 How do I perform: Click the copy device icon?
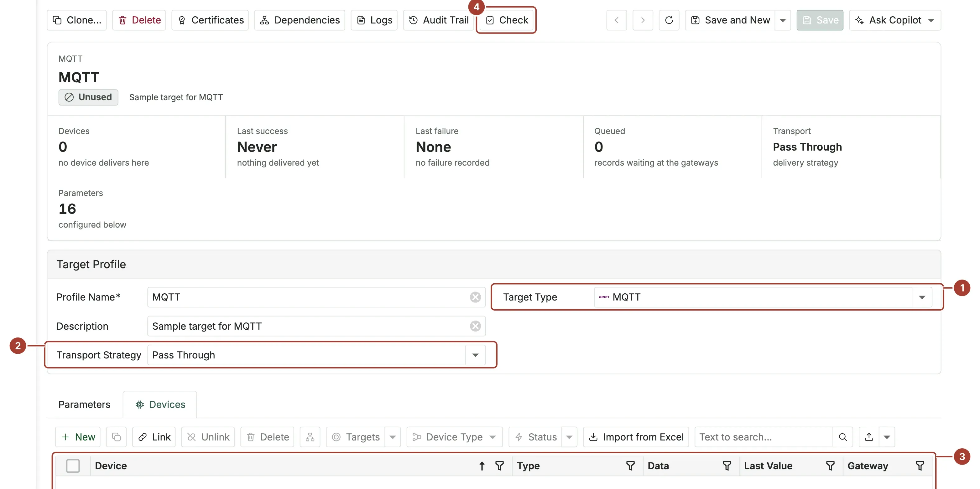point(117,437)
